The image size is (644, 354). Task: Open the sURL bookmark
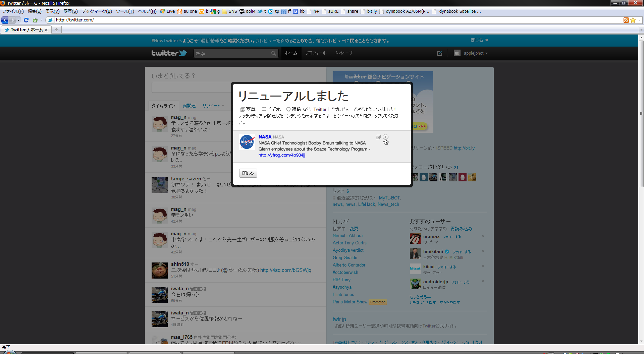tap(330, 11)
